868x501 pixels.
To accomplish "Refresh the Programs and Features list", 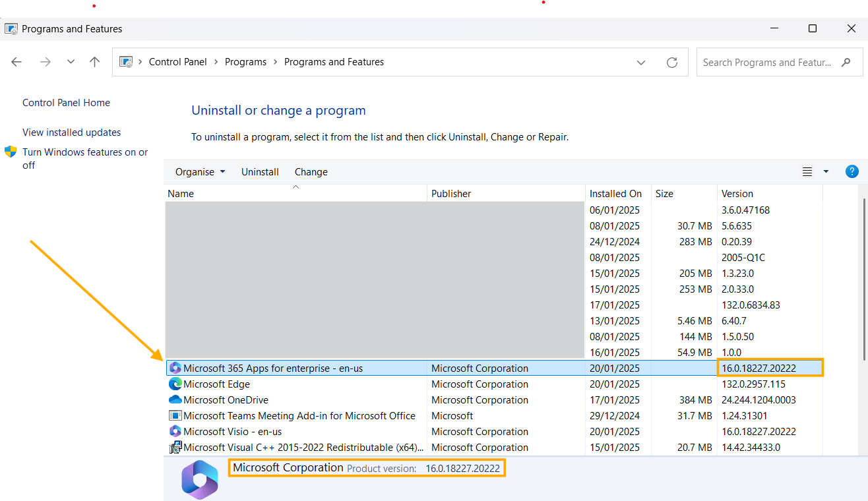I will (672, 62).
